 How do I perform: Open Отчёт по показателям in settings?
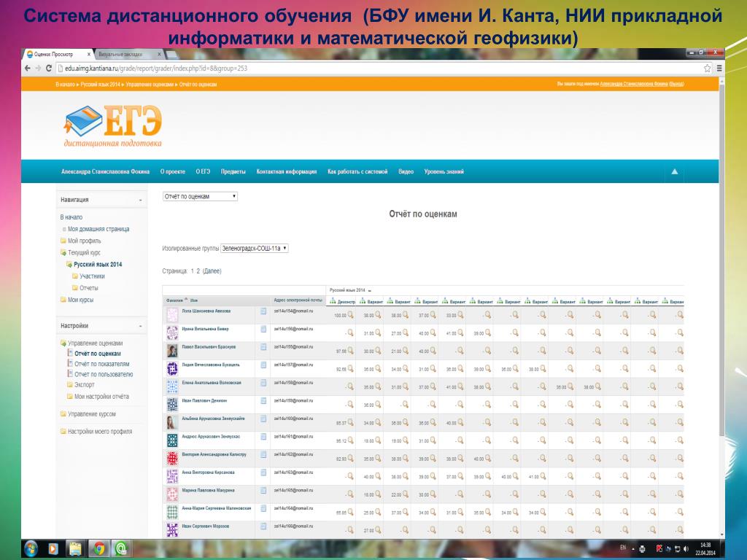[x=102, y=364]
